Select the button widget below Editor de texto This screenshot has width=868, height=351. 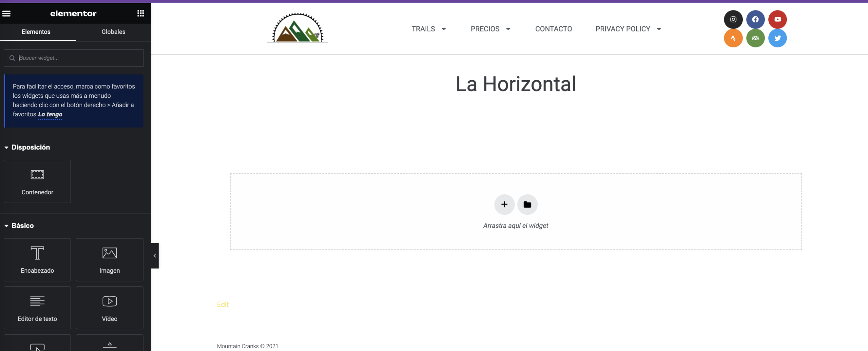(x=37, y=343)
